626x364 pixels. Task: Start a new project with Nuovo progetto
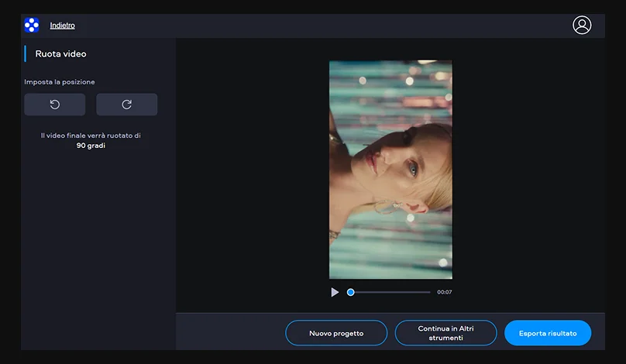[336, 333]
